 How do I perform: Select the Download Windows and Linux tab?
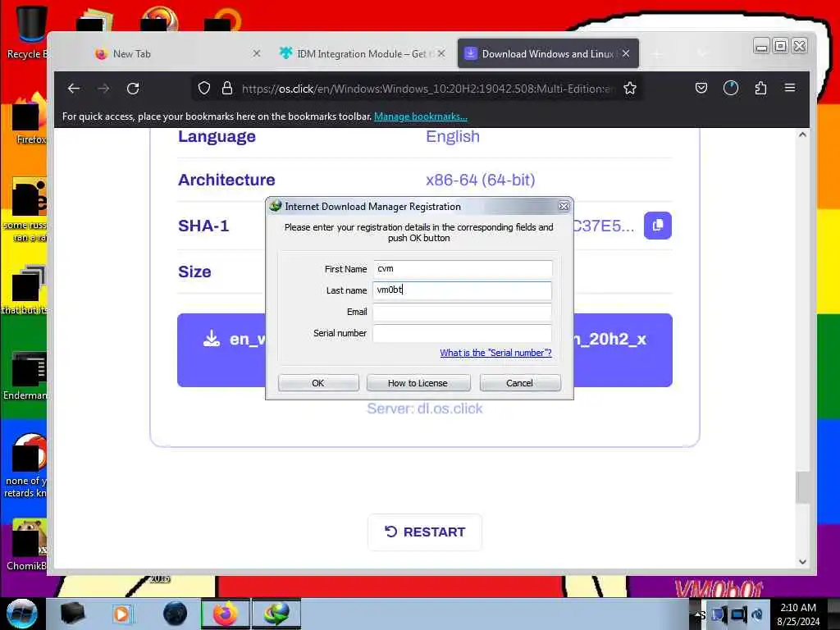[548, 53]
